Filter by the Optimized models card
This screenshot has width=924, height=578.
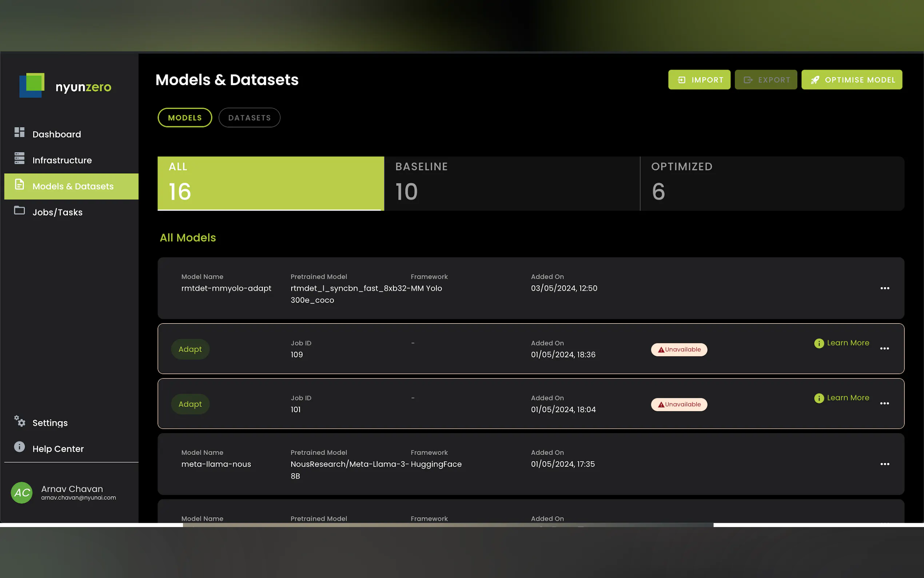772,183
